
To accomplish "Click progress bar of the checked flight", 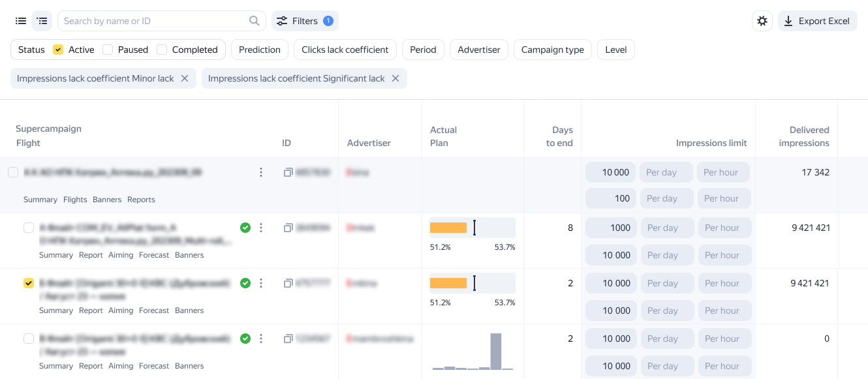I will pyautogui.click(x=473, y=283).
